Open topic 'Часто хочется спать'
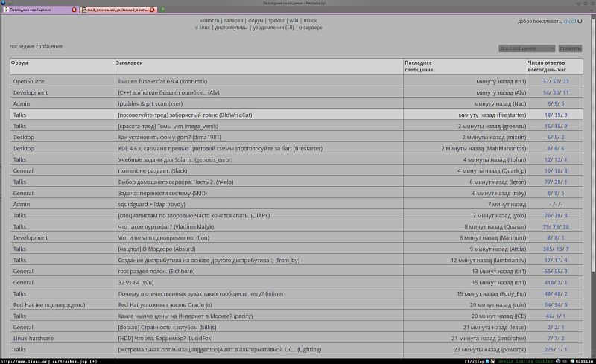The image size is (596, 364). click(x=194, y=215)
